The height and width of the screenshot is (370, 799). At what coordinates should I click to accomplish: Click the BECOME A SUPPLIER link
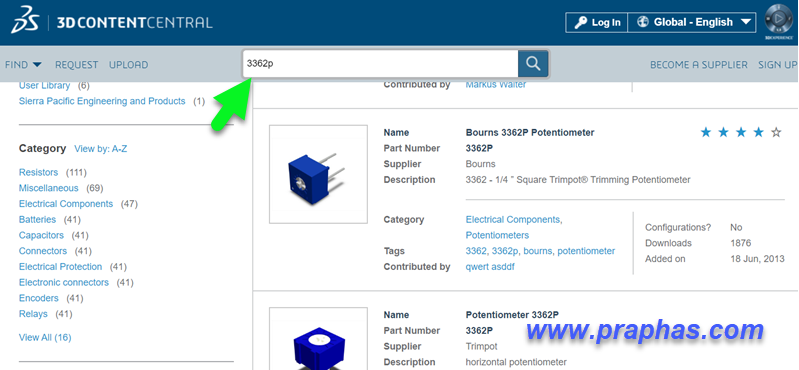point(699,65)
